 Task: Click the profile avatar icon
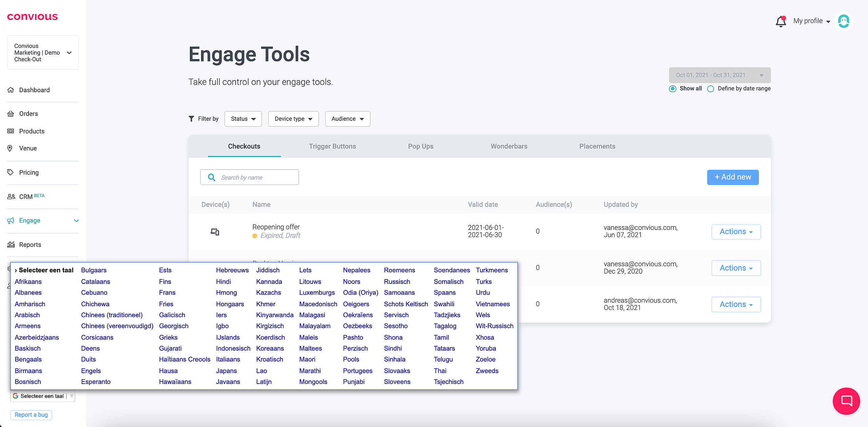click(x=843, y=21)
